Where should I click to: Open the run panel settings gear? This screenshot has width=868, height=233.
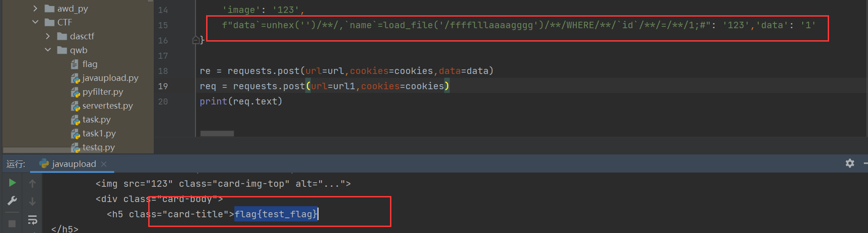click(849, 163)
